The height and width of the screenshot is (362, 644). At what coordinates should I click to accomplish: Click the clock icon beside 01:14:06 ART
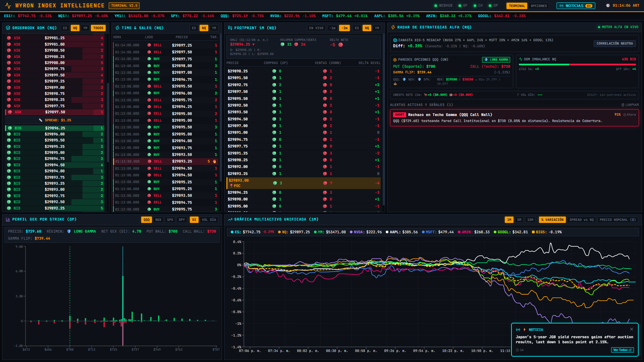608,6
